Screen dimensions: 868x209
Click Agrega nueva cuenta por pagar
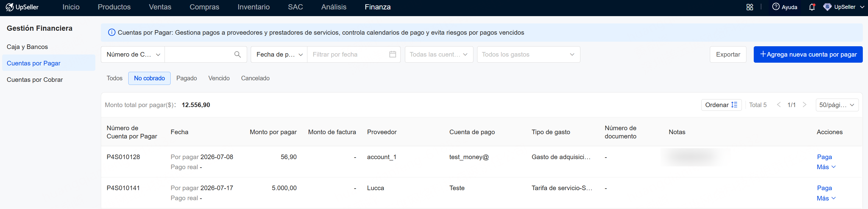point(808,54)
